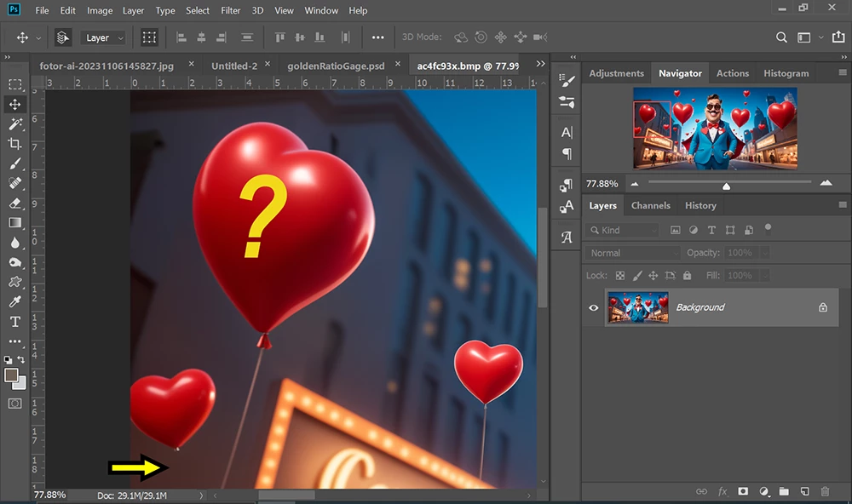The width and height of the screenshot is (852, 504).
Task: Open the Kind filter dropdown
Action: point(622,230)
